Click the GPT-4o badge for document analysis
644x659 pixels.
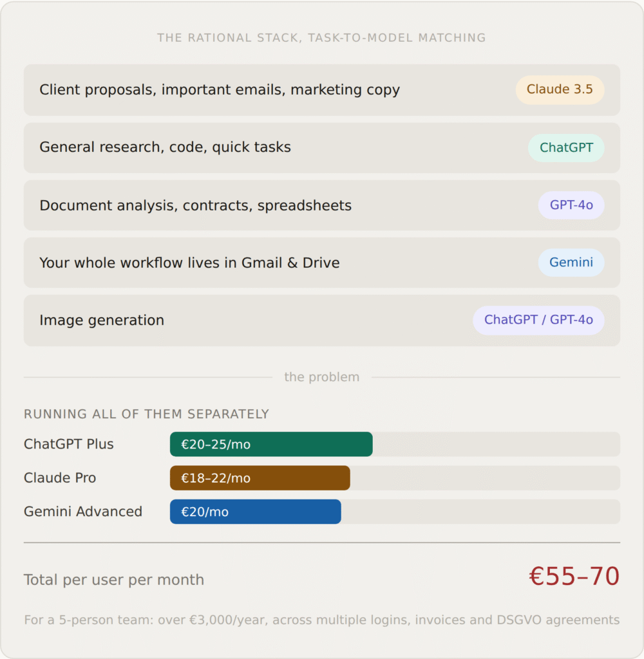point(571,205)
